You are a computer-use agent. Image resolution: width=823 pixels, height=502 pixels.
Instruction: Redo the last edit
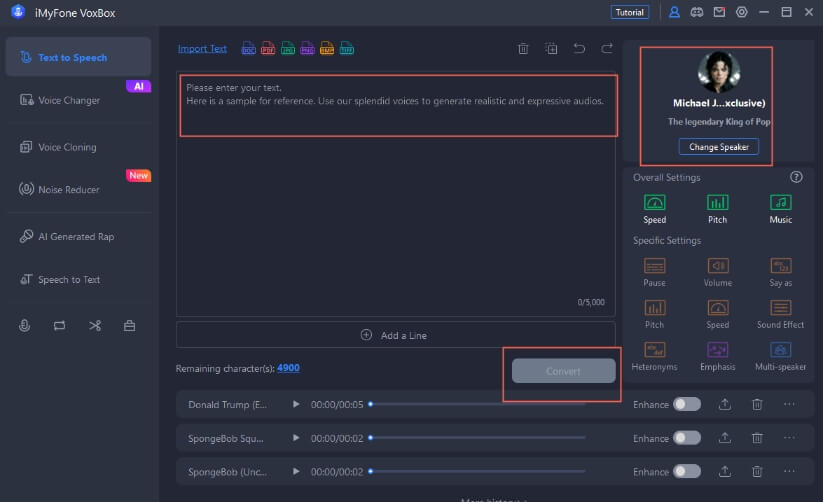607,49
